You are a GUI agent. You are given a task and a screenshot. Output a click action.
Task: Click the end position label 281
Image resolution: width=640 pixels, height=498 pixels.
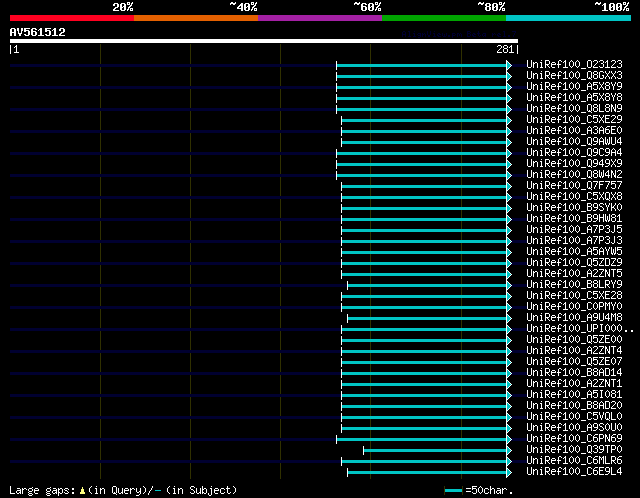click(x=505, y=49)
